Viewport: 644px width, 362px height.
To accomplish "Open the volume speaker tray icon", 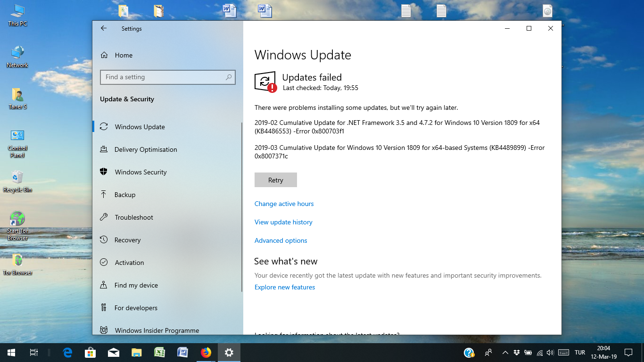I will (550, 353).
